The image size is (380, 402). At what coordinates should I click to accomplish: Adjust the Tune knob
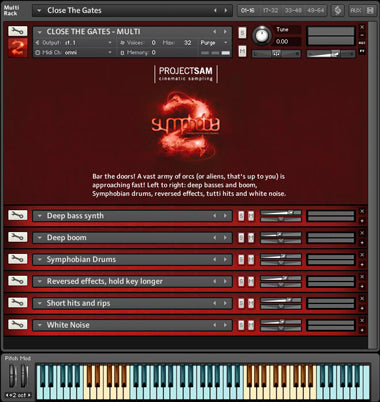tap(262, 35)
